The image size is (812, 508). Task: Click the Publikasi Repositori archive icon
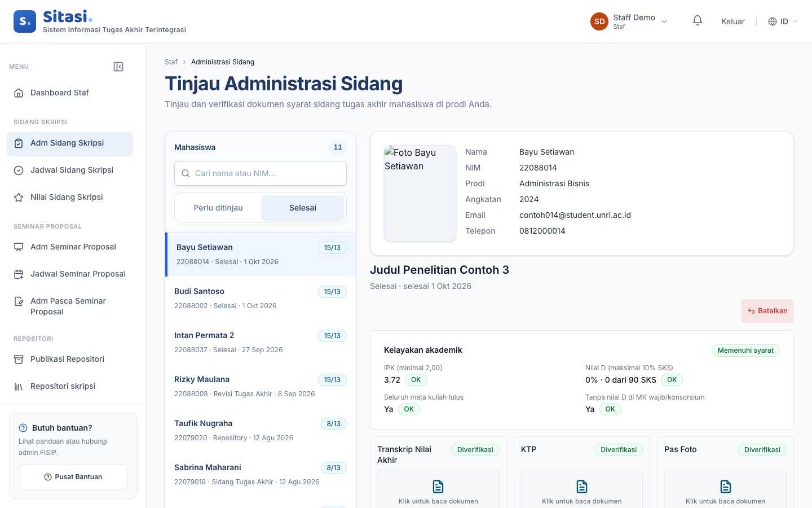19,360
